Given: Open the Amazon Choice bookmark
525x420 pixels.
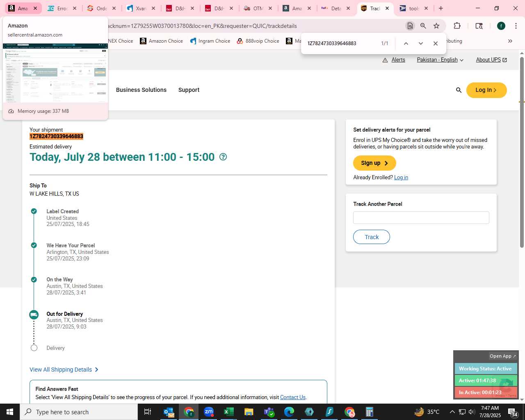Looking at the screenshot, I should [x=161, y=41].
